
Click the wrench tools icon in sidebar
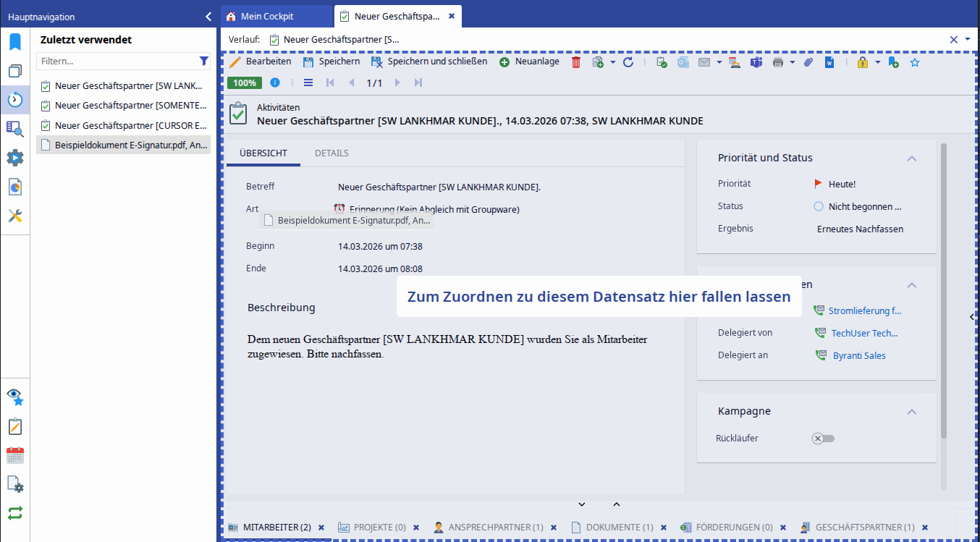15,216
